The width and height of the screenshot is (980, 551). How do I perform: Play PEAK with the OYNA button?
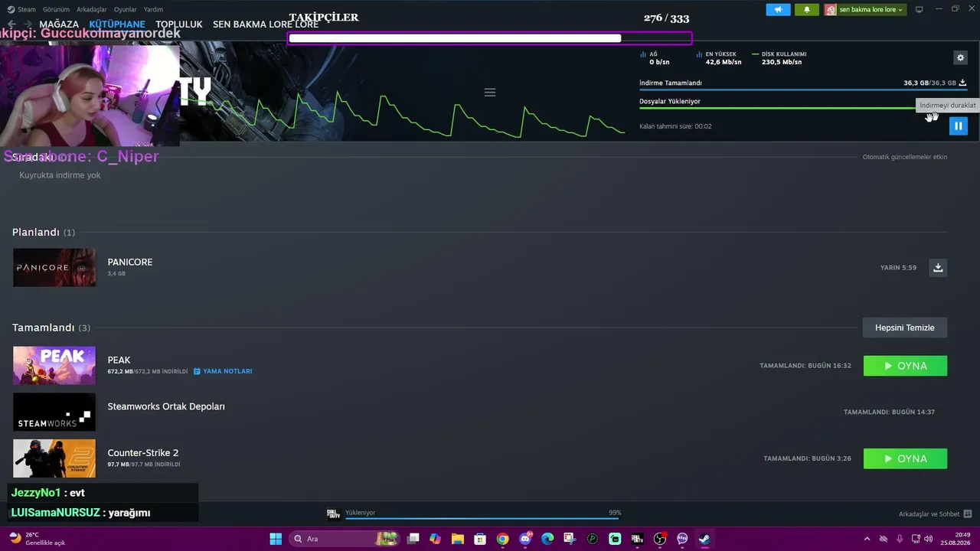click(x=905, y=366)
